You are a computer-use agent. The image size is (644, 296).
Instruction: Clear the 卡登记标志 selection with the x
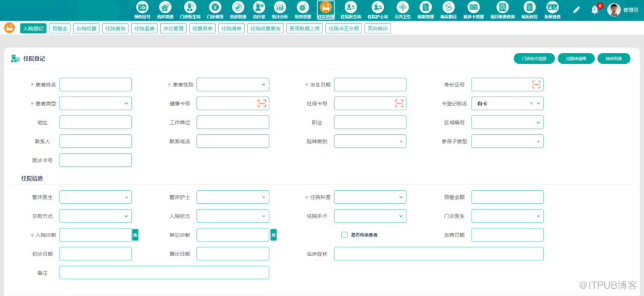[x=530, y=104]
